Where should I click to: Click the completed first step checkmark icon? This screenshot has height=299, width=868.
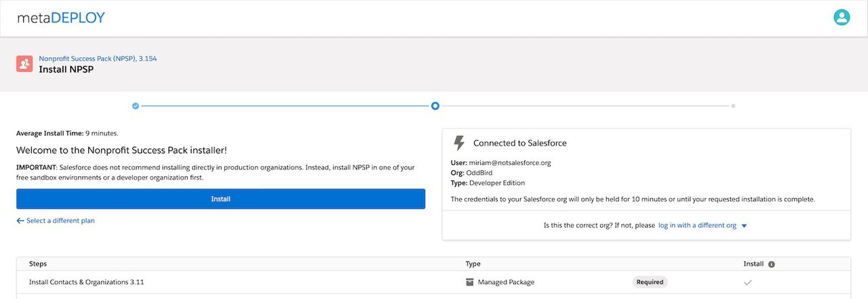[x=136, y=106]
